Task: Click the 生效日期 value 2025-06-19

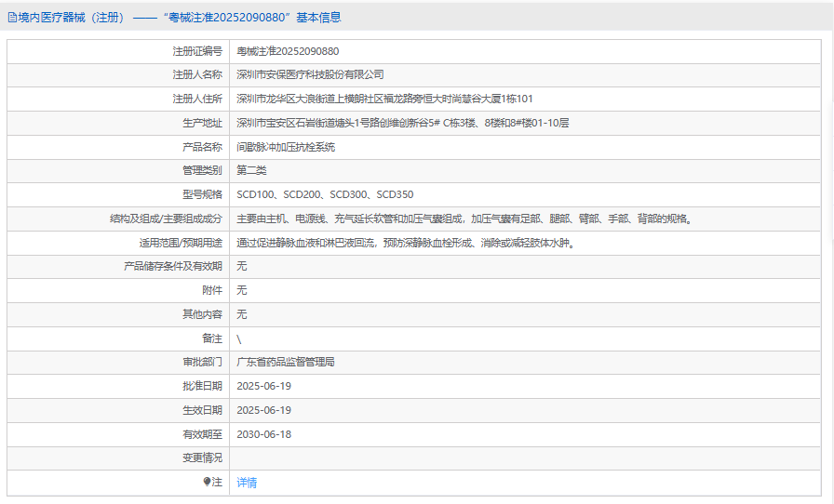Action: click(x=263, y=410)
